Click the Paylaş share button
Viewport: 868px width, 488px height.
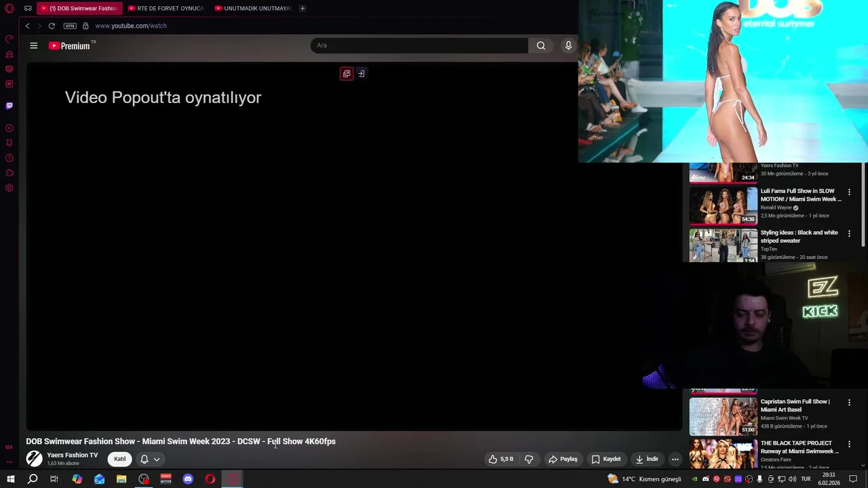563,459
